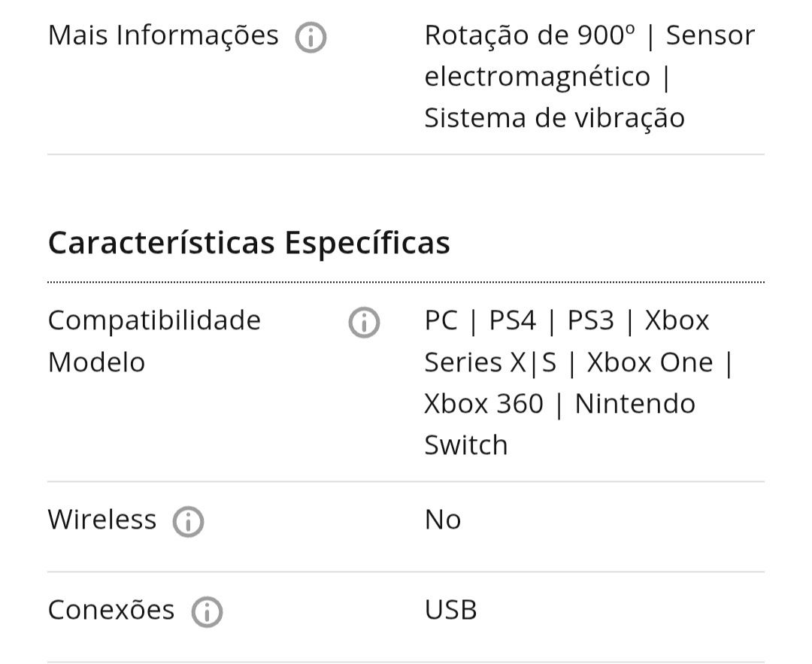
Task: Select PS4 in the compatibility list
Action: click(x=513, y=320)
